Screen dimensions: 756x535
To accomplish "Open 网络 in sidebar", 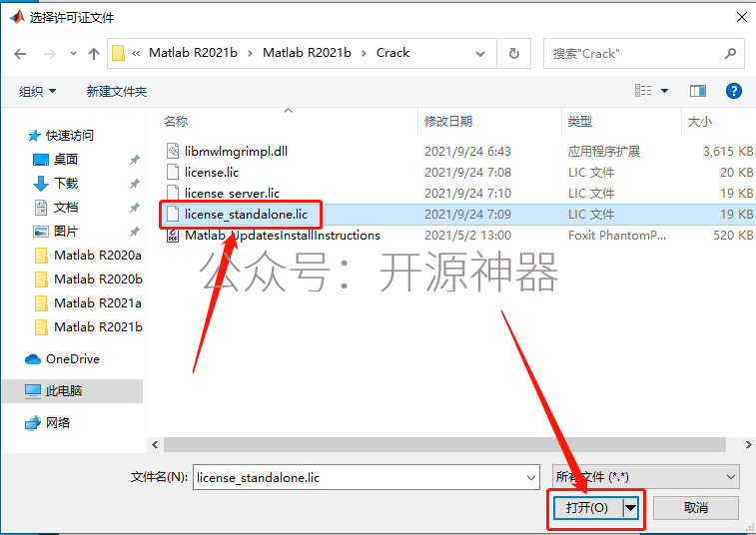I will (x=58, y=422).
